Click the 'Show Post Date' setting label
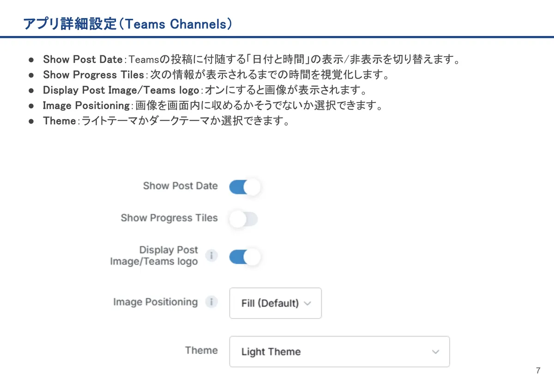The height and width of the screenshot is (392, 554). (181, 186)
